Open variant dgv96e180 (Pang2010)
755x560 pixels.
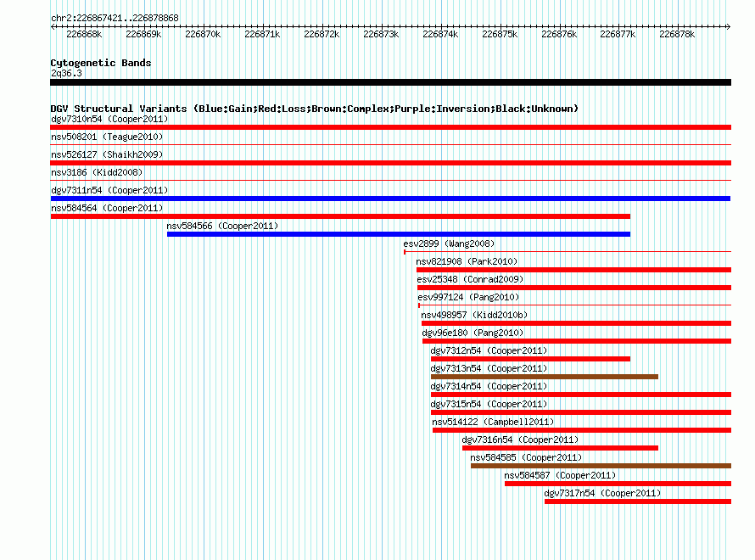[x=473, y=333]
